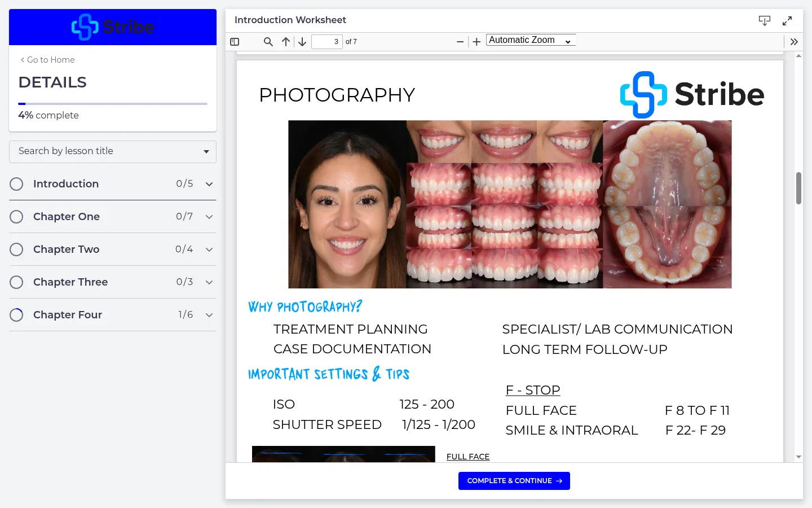Click the WHY PHOTOGRAPHY? heading
The image size is (812, 508).
[305, 306]
